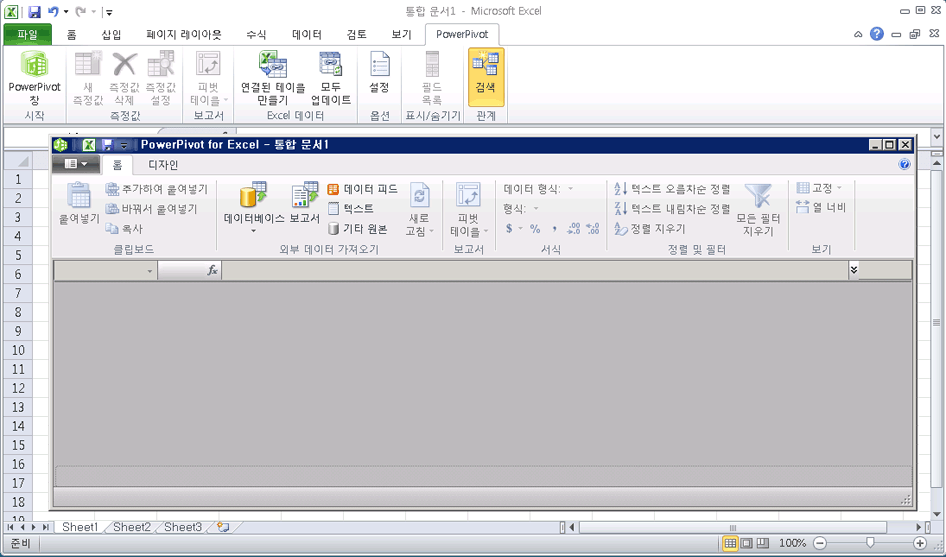Switch to normal view in status bar
Screen dimensions: 946x557
[x=730, y=543]
